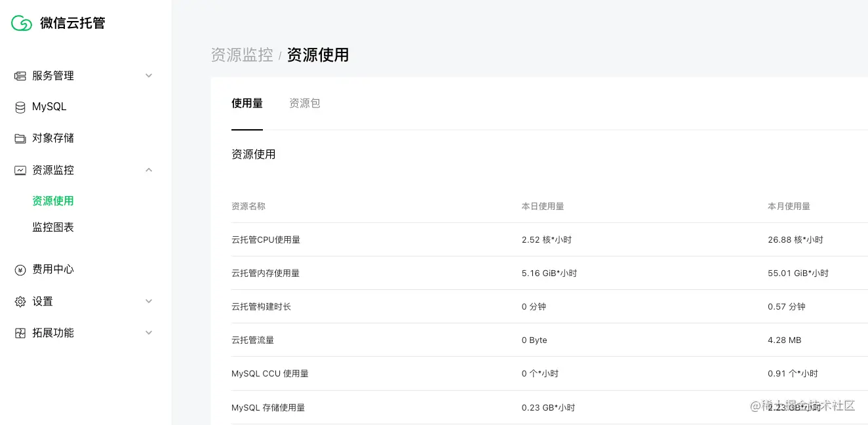Select the MySQL CCU 使用量 row label
Screen dimensions: 868x425
tap(270, 373)
